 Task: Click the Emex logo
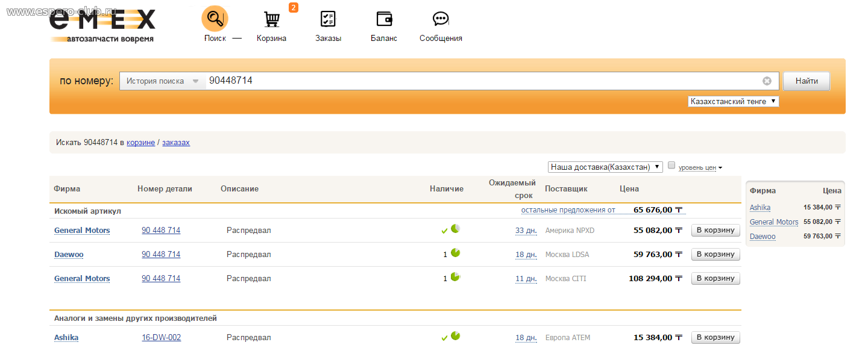(102, 26)
